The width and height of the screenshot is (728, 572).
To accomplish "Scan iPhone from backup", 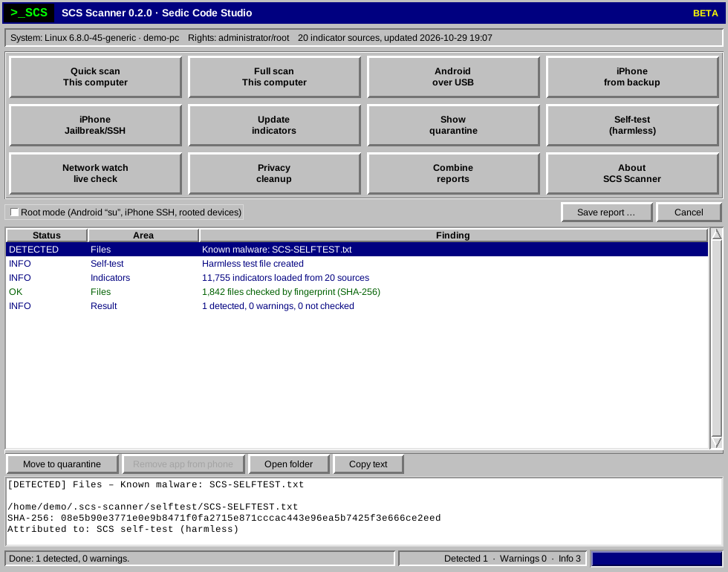I will [632, 77].
